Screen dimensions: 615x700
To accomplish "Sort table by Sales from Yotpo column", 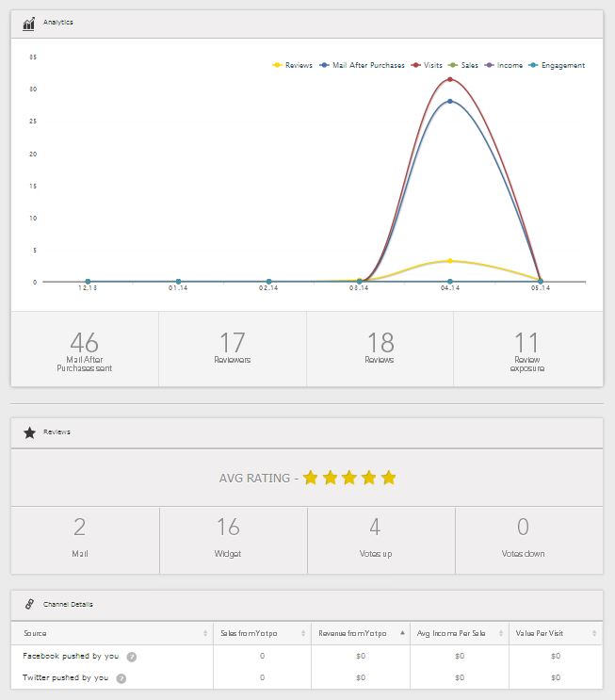I will pos(263,633).
